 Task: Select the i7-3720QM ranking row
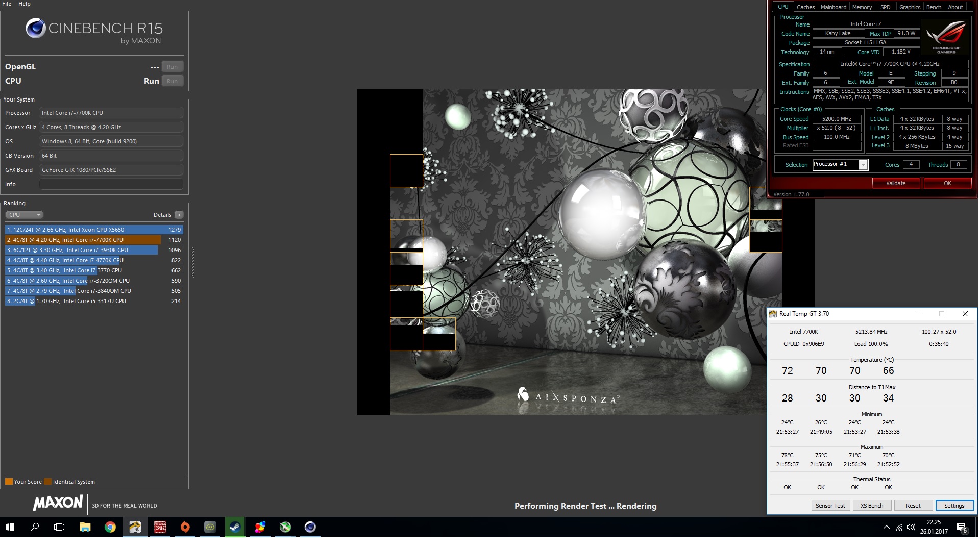click(94, 281)
